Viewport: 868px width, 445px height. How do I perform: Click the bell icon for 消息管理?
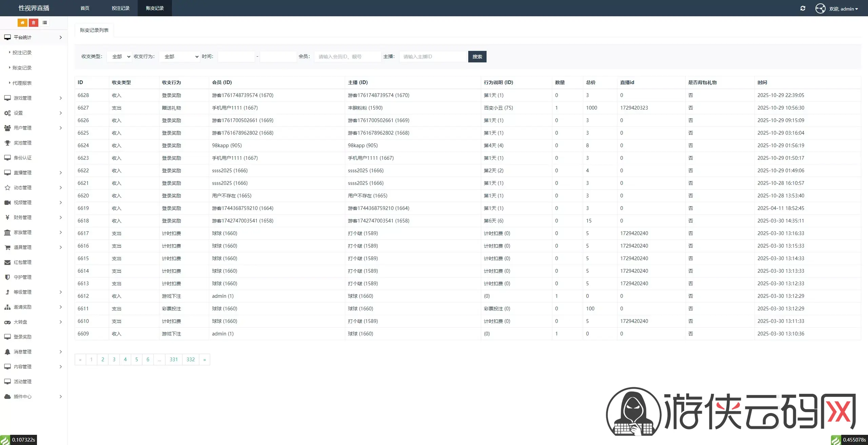coord(7,352)
